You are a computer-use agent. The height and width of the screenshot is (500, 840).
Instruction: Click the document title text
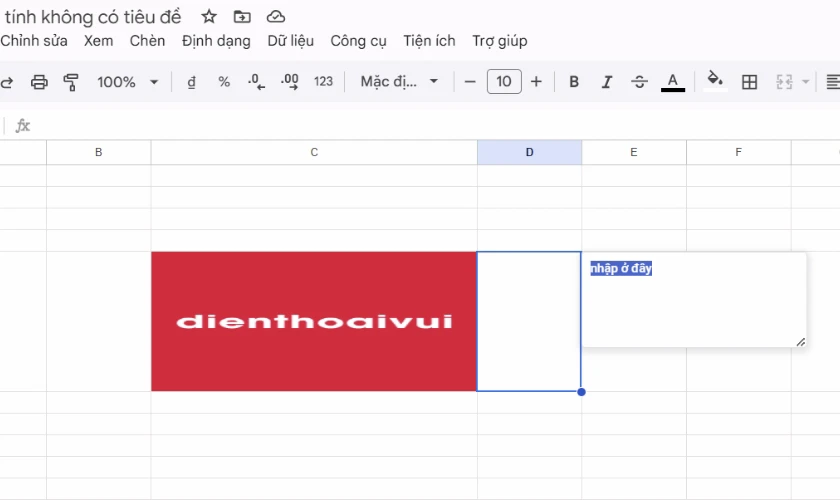(x=92, y=17)
